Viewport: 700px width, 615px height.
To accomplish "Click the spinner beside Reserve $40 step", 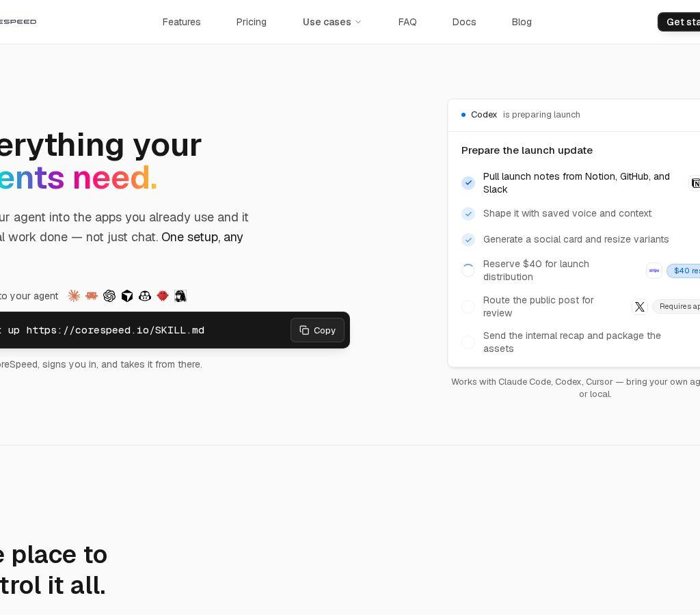I will tap(468, 270).
